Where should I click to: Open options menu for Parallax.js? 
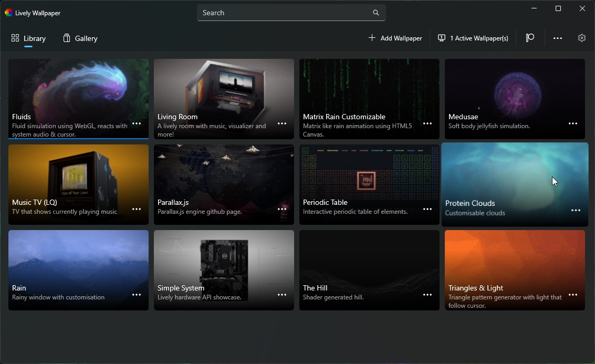point(282,209)
